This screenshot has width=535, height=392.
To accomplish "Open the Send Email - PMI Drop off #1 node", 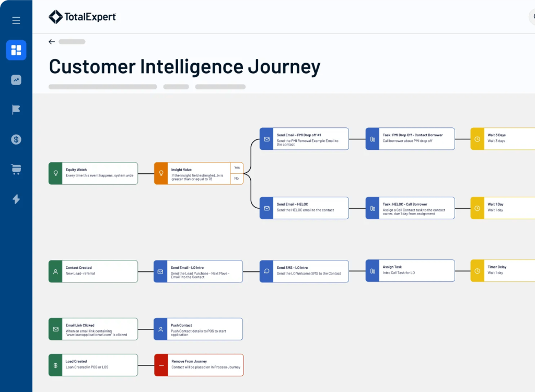I will click(304, 139).
